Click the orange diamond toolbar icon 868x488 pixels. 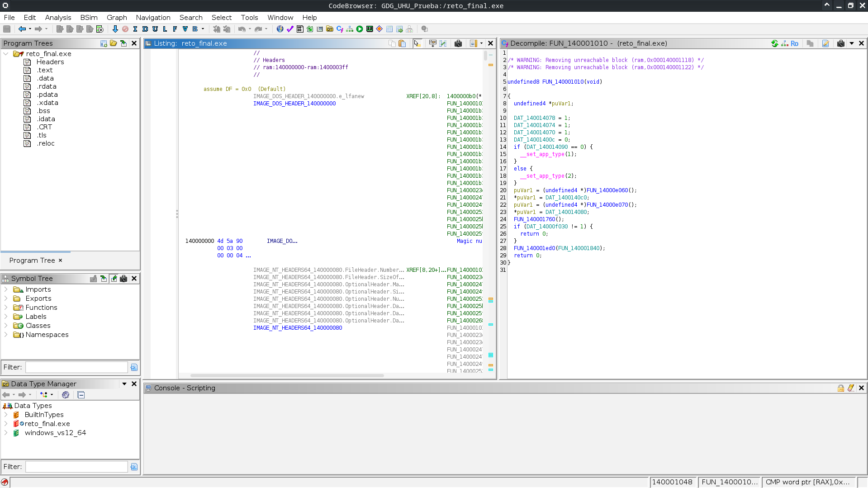pyautogui.click(x=379, y=29)
